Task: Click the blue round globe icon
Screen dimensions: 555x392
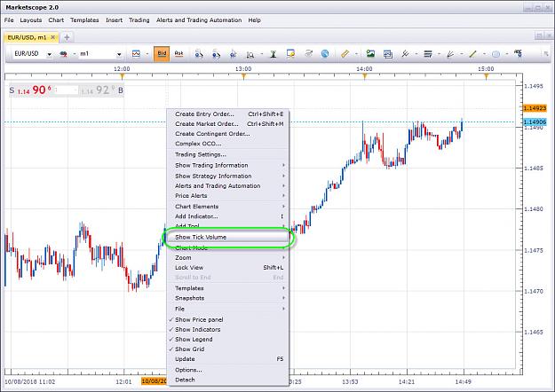Action: pos(325,54)
